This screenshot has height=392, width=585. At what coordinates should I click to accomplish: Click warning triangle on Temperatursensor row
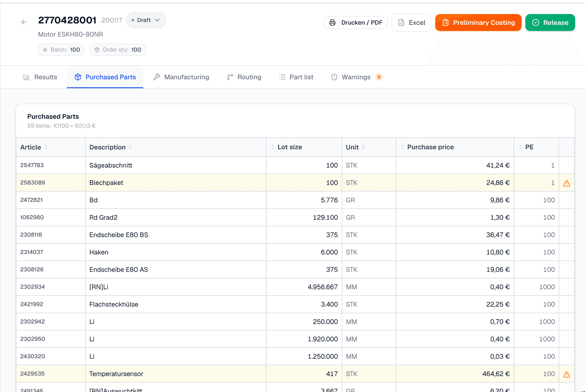pyautogui.click(x=567, y=374)
